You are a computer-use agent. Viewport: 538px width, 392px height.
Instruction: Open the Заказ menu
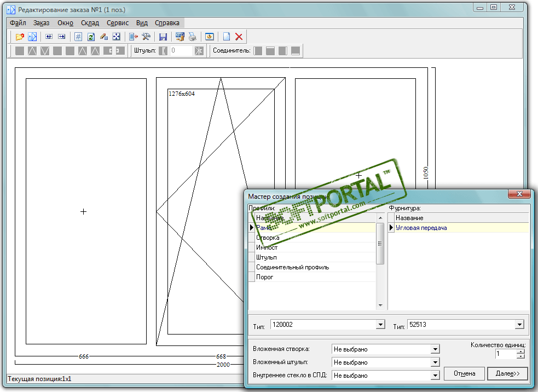coord(41,23)
